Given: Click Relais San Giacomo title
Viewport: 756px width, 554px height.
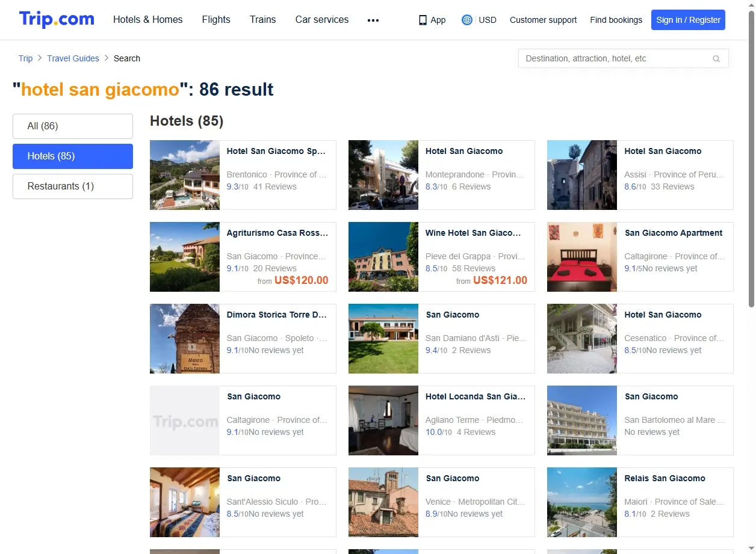Looking at the screenshot, I should (x=665, y=479).
